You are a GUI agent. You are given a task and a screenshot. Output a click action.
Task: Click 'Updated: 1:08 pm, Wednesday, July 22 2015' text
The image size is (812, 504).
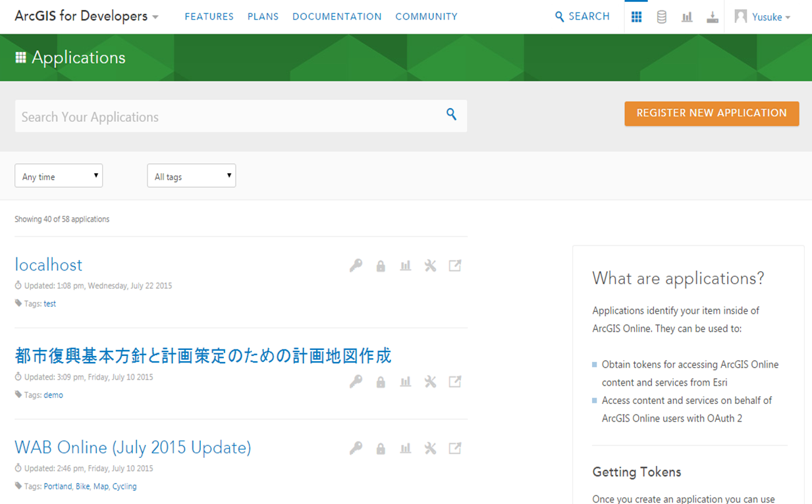click(x=98, y=286)
